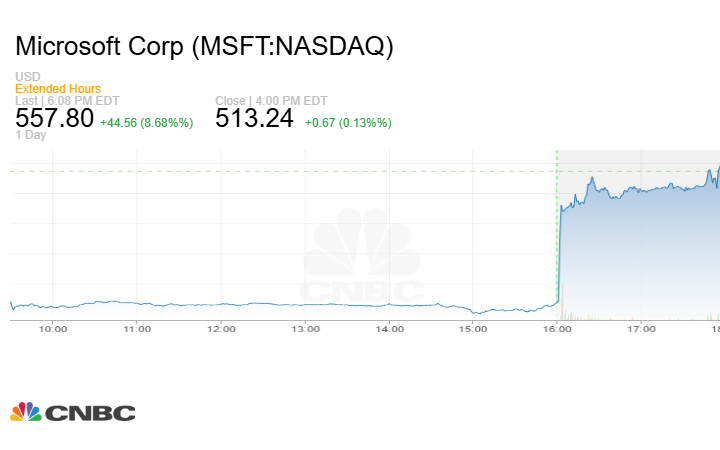
Task: Click the +44.56 (8.68%) change value
Action: (146, 122)
